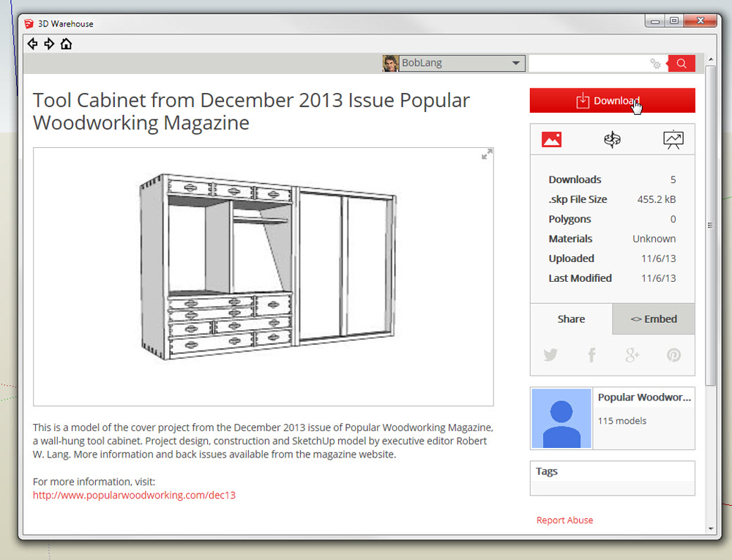
Task: Select the Share tab
Action: coord(571,319)
